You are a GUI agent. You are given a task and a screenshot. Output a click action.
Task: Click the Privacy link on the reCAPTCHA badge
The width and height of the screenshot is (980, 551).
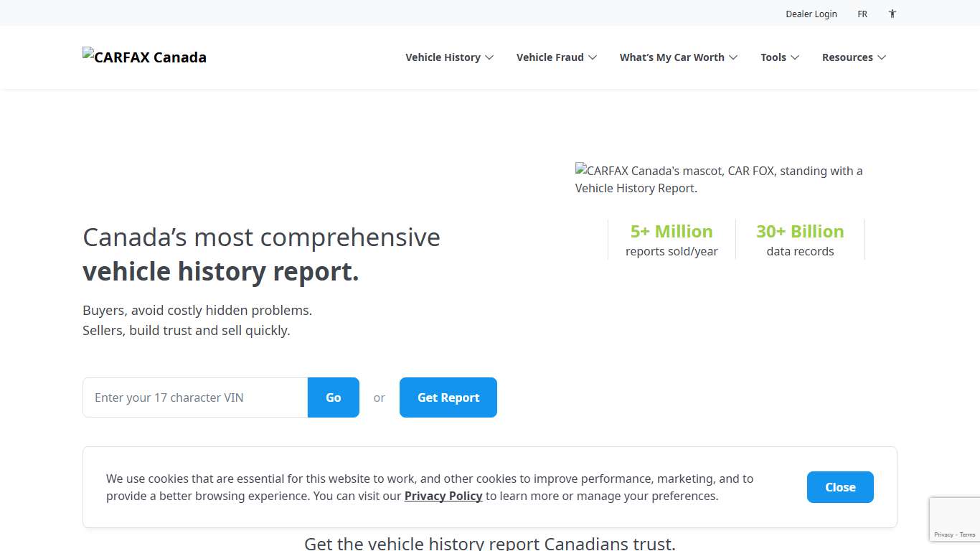943,534
